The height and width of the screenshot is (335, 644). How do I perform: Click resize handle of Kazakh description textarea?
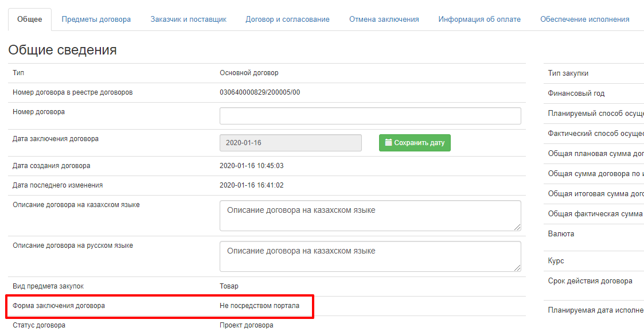coord(517,227)
